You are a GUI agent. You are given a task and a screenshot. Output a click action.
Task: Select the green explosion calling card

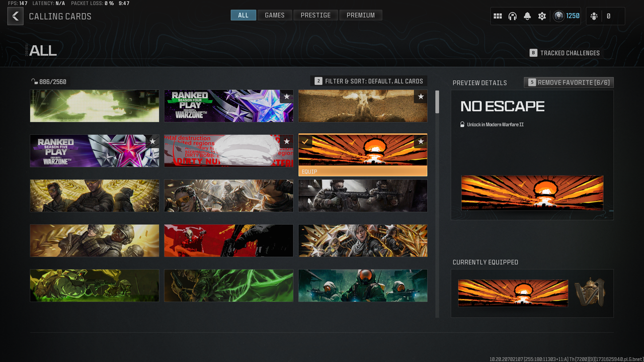(95, 106)
